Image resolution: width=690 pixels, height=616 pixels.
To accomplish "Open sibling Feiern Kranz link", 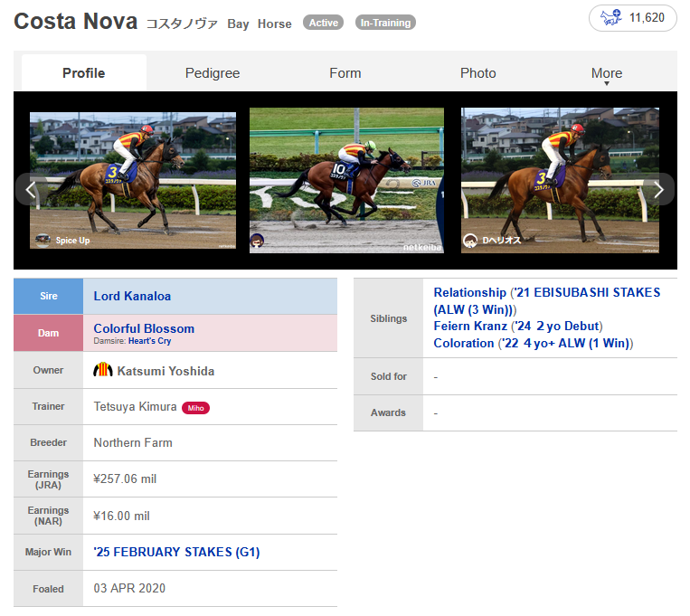I will click(470, 327).
